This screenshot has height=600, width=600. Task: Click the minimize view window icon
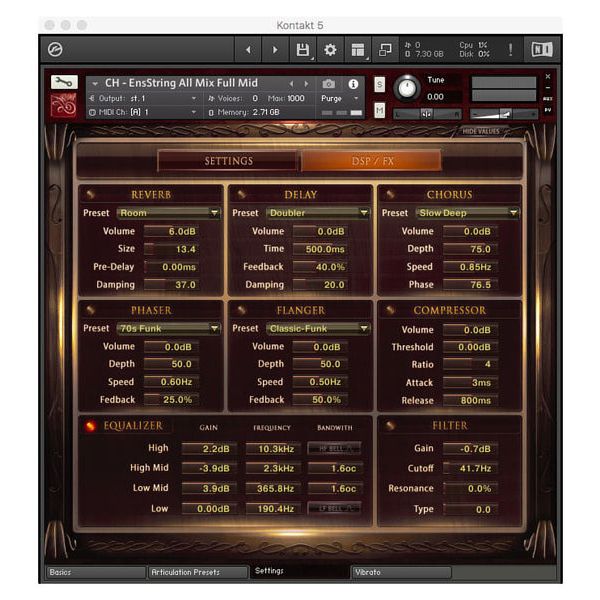[385, 50]
